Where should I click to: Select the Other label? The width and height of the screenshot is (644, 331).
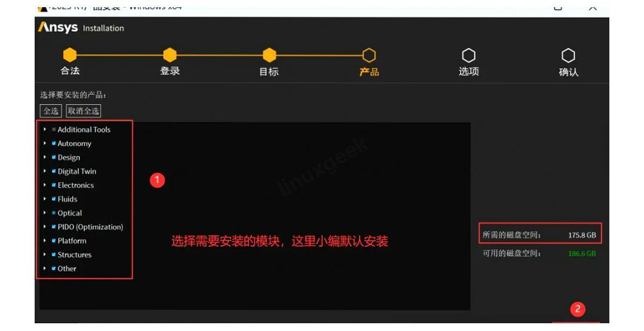pos(67,269)
